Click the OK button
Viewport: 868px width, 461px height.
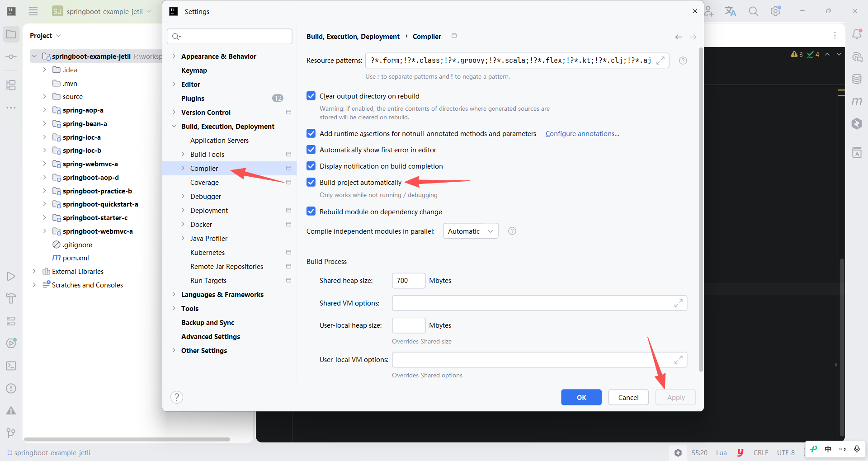(x=581, y=397)
